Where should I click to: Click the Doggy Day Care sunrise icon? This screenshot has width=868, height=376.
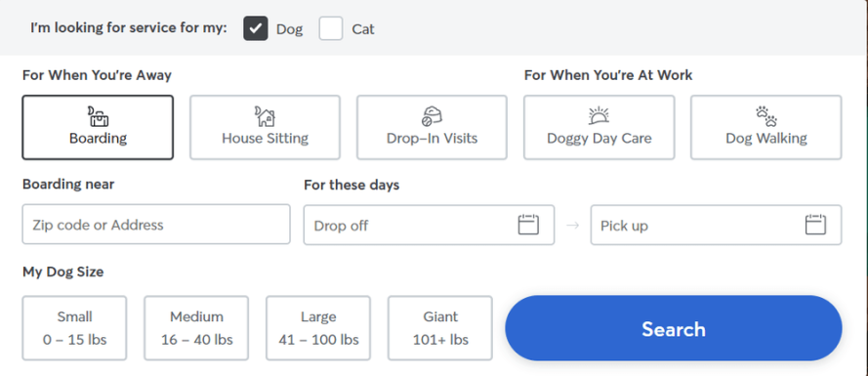tap(599, 116)
